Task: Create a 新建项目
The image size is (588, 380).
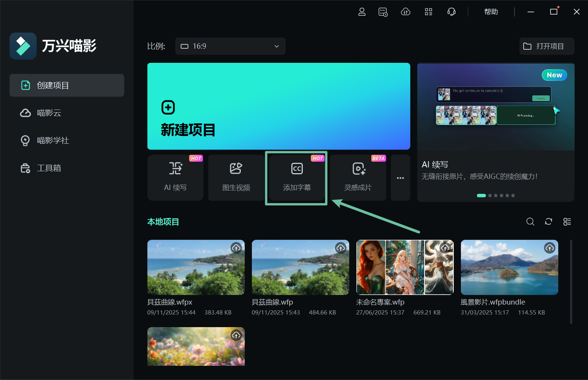Action: click(x=278, y=106)
